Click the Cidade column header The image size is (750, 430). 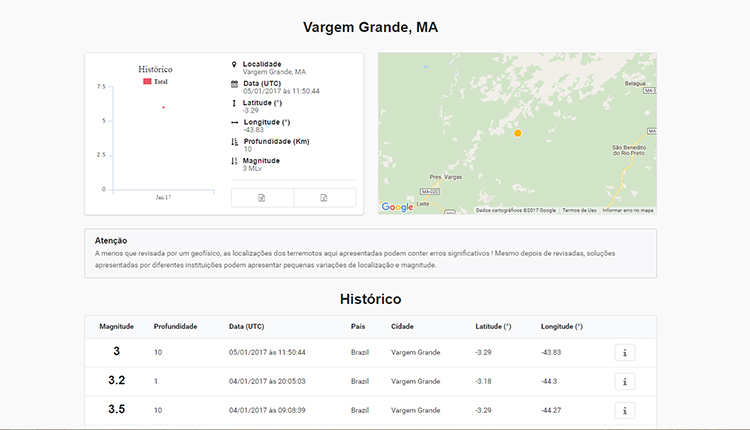[402, 326]
